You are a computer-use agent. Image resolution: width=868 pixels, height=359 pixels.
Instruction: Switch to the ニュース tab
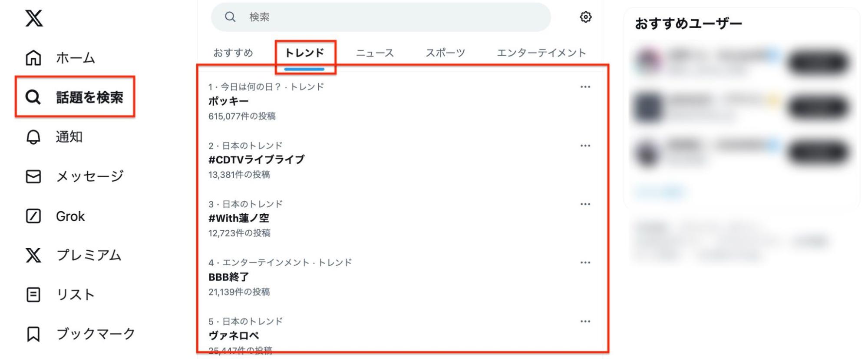coord(375,53)
